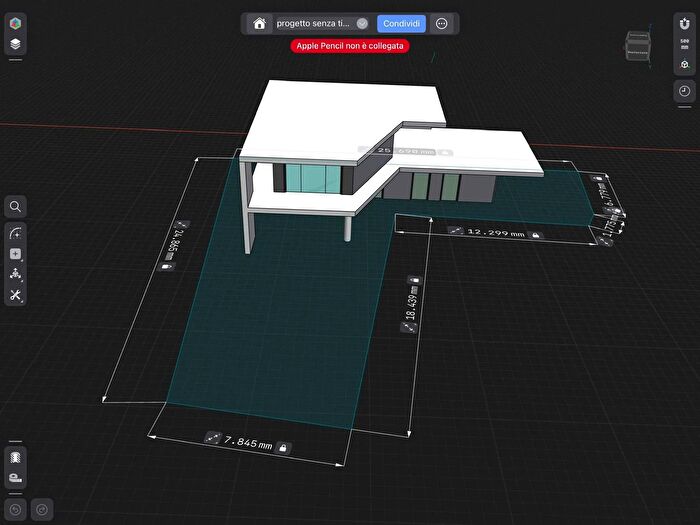Click the section view icon above the tape measure
This screenshot has width=700, height=525.
click(16, 457)
